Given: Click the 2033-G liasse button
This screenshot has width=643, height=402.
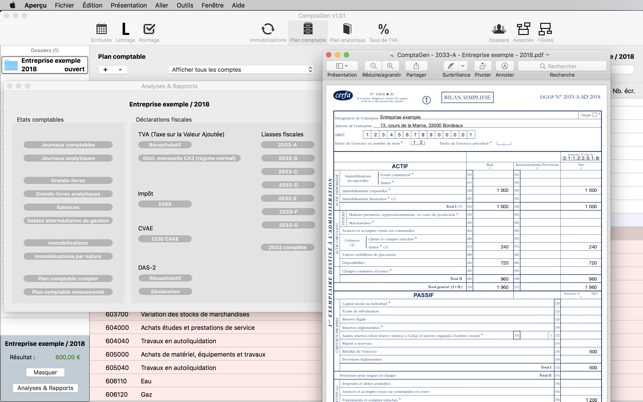Looking at the screenshot, I should (x=288, y=225).
